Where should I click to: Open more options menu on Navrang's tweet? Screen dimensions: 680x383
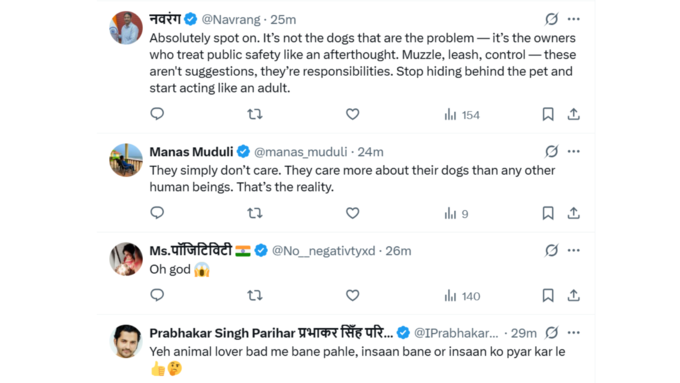point(573,19)
